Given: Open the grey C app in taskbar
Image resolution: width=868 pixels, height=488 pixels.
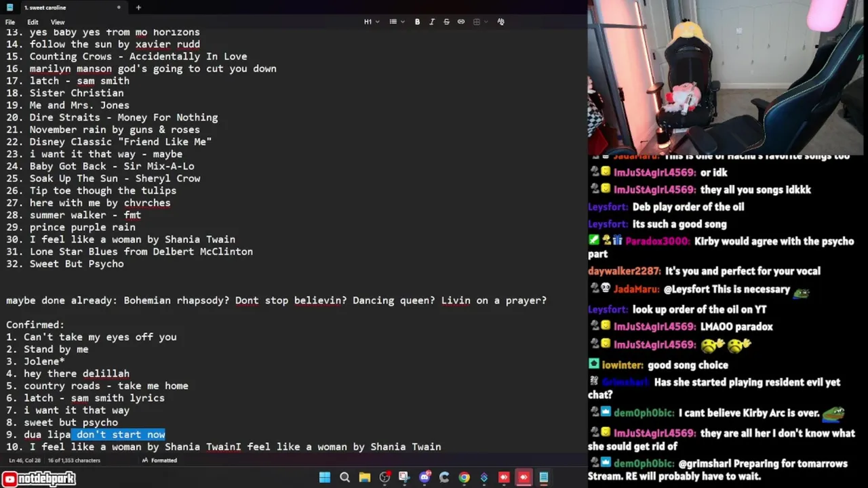Looking at the screenshot, I should pos(444,477).
